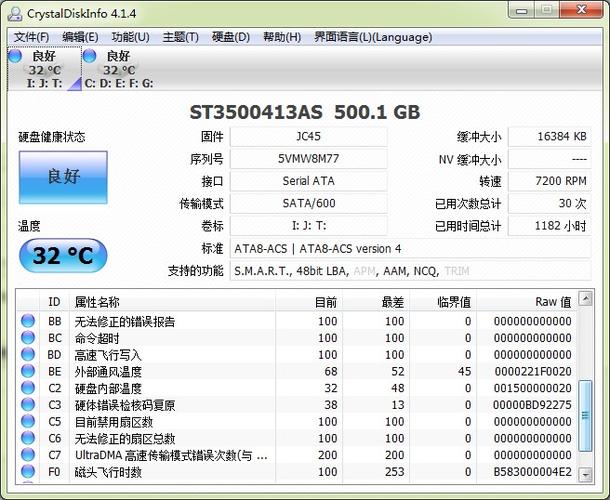Click status orb for attribute C2 row
Screen dimensions: 610x500
(28, 388)
